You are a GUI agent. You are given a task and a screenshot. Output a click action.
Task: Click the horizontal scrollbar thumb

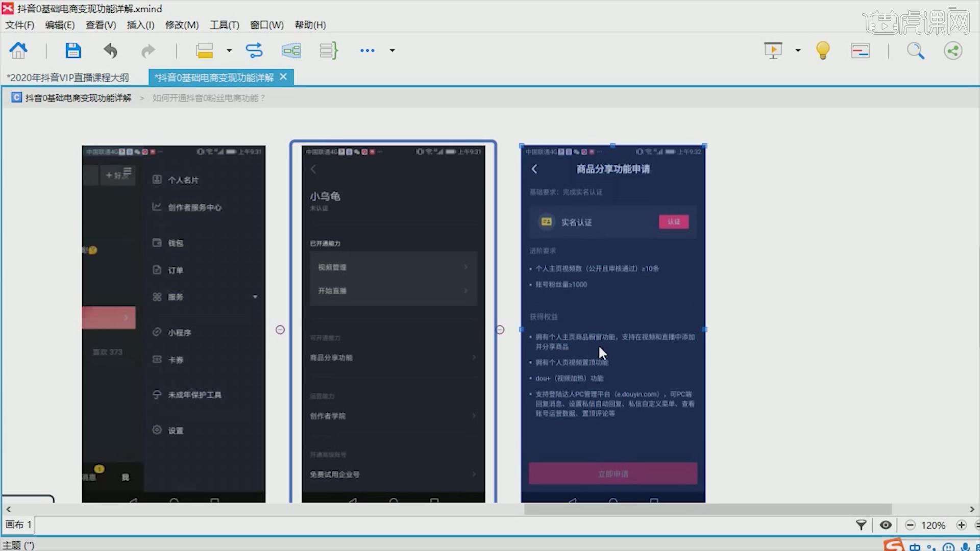pos(708,509)
